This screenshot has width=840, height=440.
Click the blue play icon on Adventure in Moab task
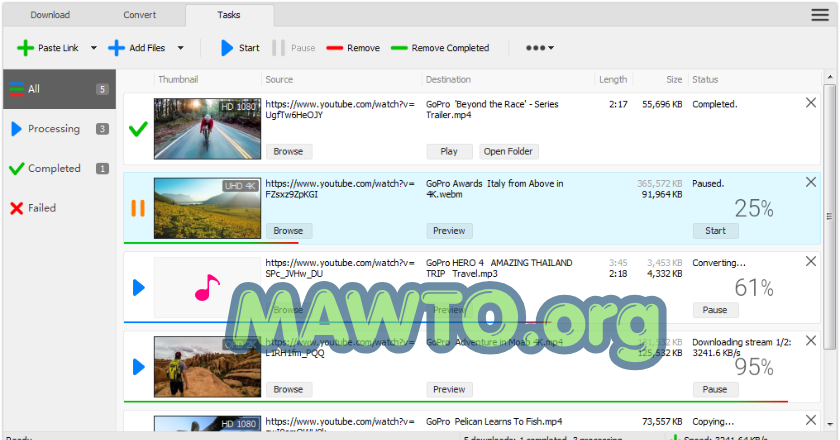pyautogui.click(x=139, y=367)
